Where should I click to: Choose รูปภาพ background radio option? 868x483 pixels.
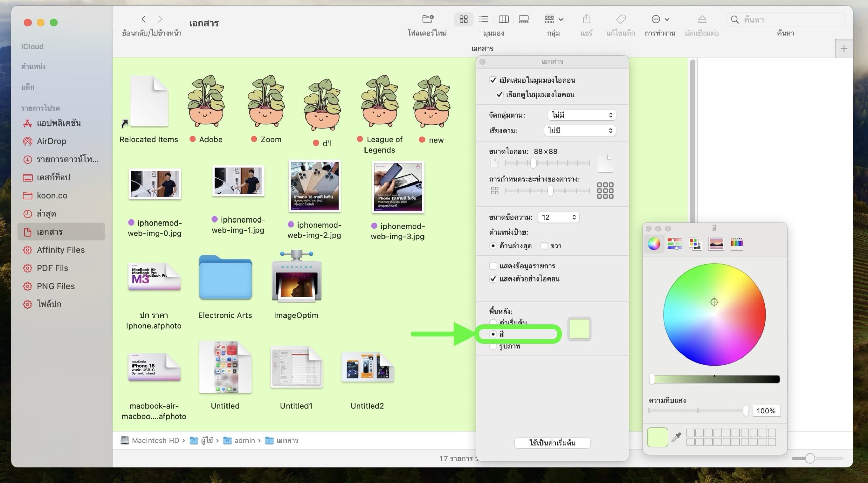pyautogui.click(x=493, y=346)
